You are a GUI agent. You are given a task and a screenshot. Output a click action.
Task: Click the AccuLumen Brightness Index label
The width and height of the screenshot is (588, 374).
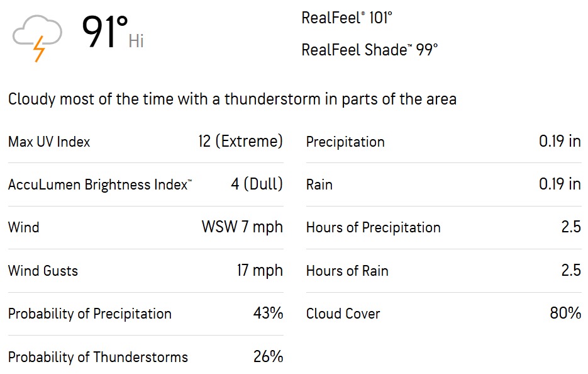coord(99,185)
